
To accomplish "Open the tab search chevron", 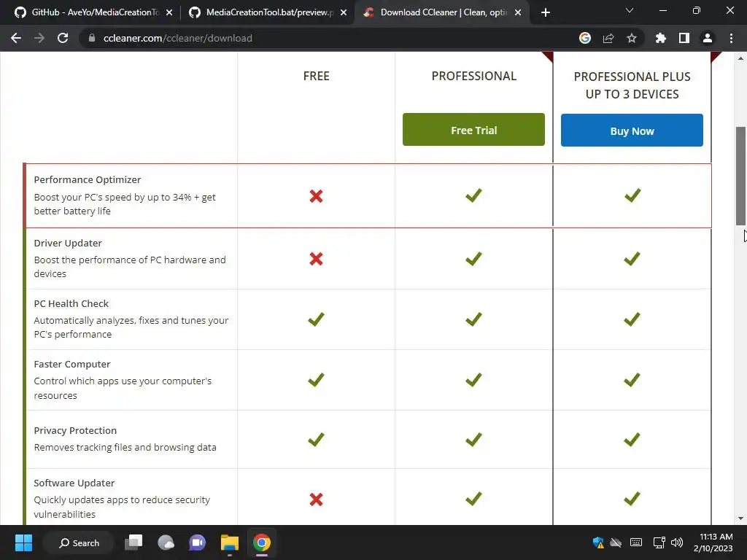I will point(630,10).
